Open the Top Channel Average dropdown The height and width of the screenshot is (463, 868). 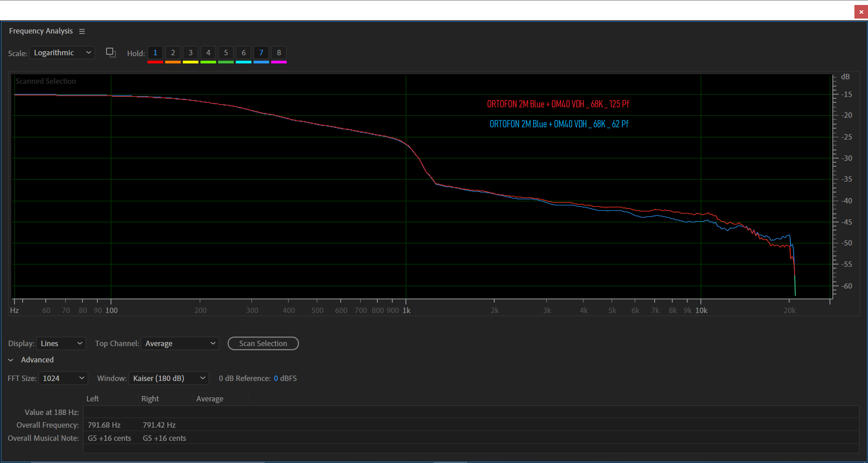180,343
